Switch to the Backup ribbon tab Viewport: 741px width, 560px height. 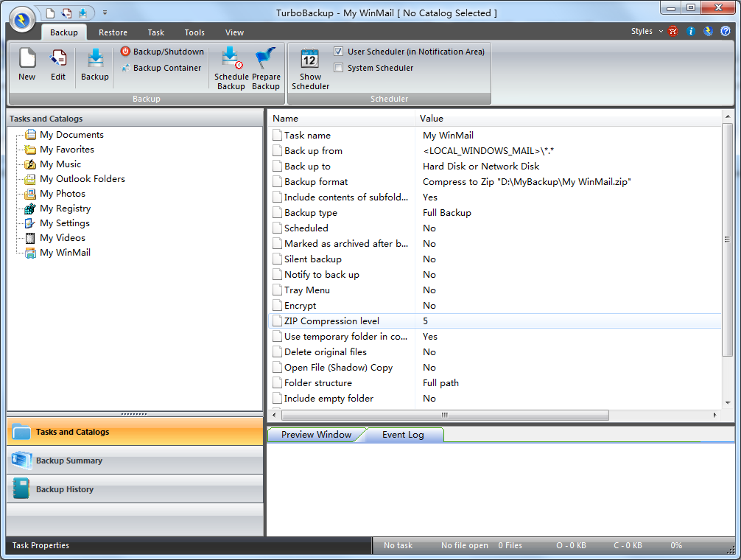click(x=64, y=32)
